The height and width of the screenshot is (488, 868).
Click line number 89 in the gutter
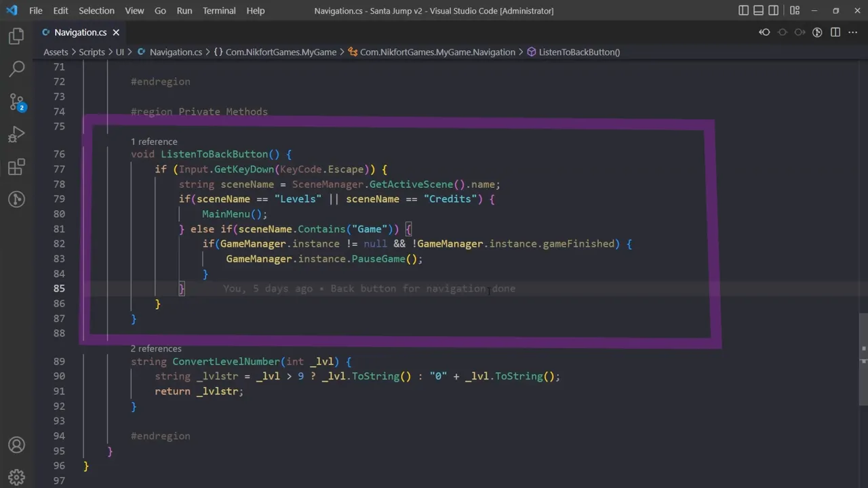(59, 362)
